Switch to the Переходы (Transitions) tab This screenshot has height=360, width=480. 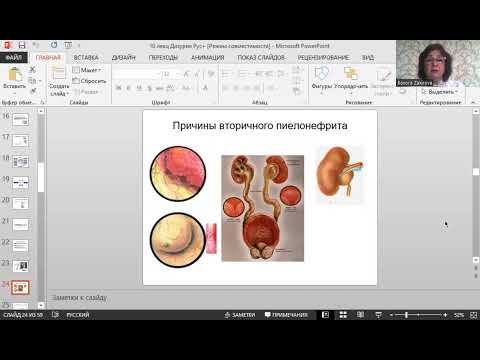(163, 57)
